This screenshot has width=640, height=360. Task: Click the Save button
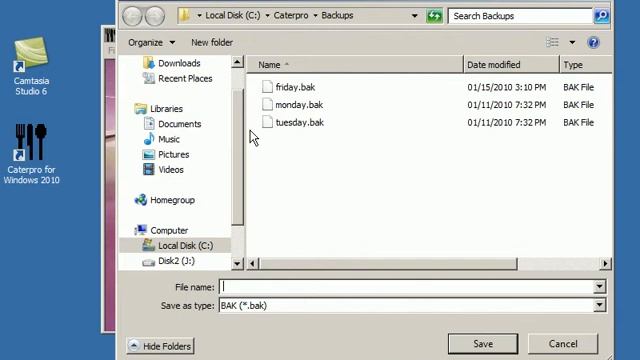coord(483,344)
